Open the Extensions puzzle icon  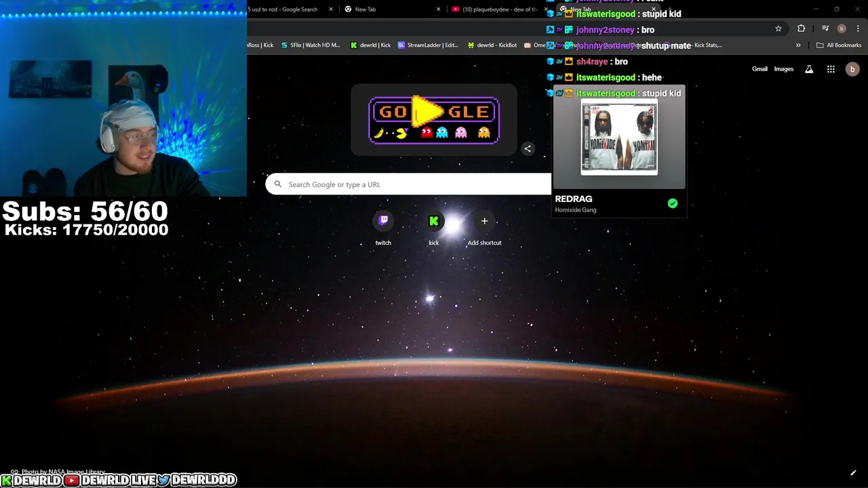802,28
